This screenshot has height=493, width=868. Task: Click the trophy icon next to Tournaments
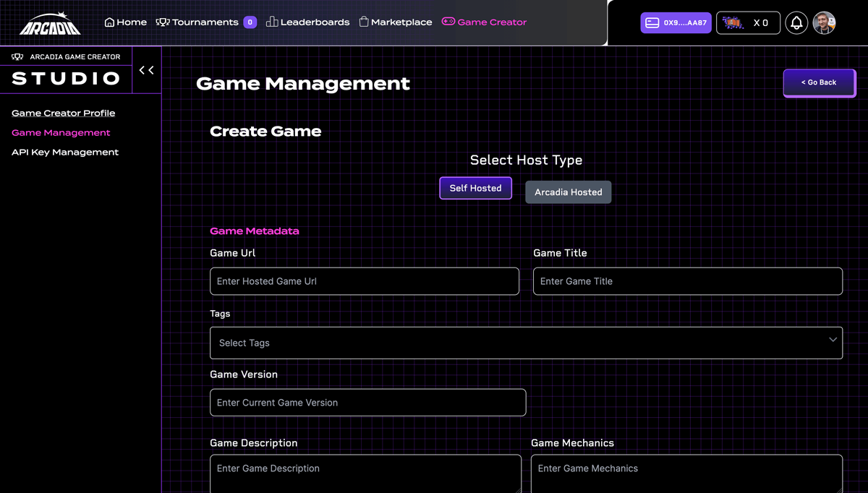(x=163, y=22)
